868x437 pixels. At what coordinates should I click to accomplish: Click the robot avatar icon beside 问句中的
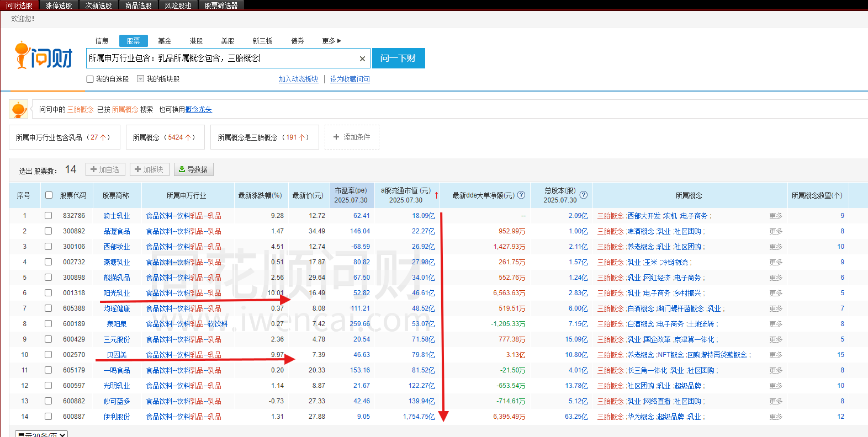(19, 109)
